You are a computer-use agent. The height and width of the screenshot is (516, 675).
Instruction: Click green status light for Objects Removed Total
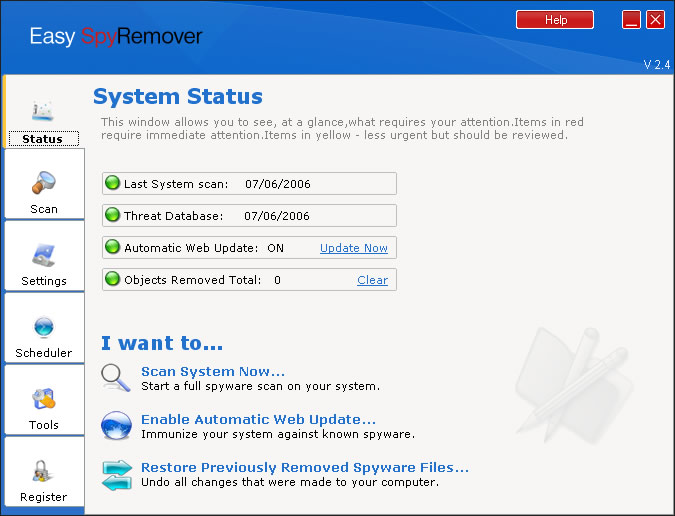click(x=112, y=278)
